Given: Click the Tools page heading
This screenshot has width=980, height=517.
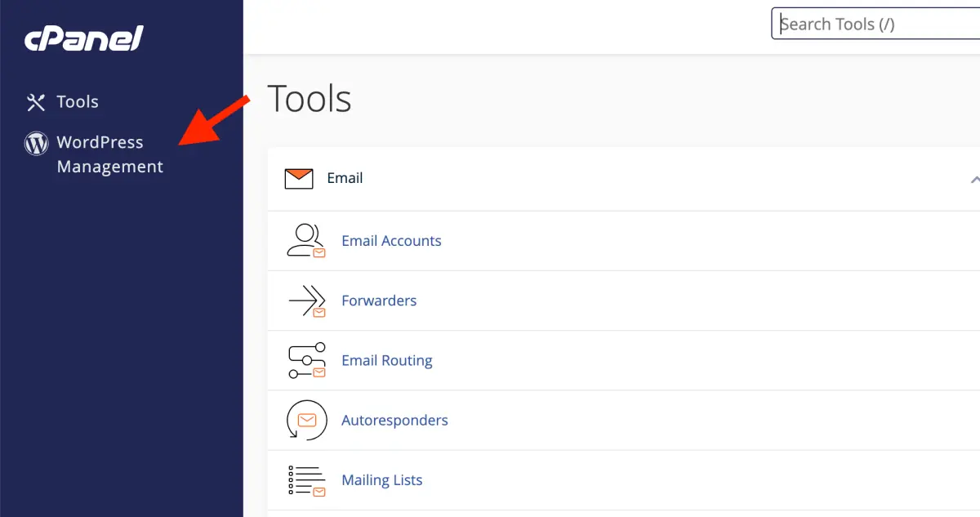Looking at the screenshot, I should click(x=309, y=98).
